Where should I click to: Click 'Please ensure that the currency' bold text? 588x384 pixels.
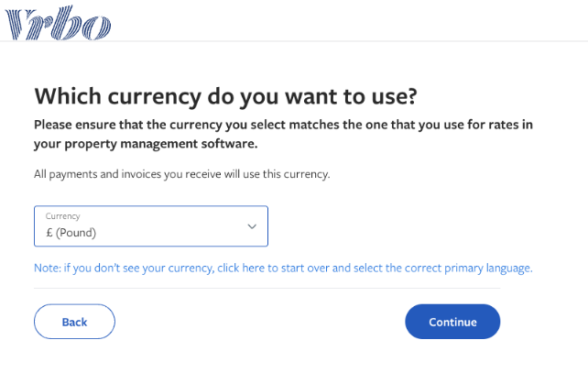coord(128,125)
